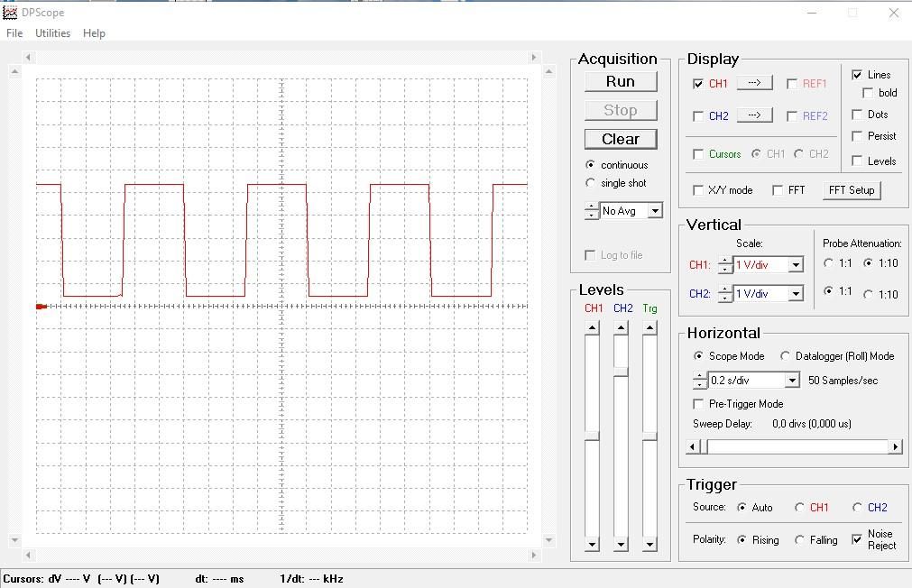Click the CH2 arrow copy-to-reference button
912x588 pixels.
click(754, 115)
